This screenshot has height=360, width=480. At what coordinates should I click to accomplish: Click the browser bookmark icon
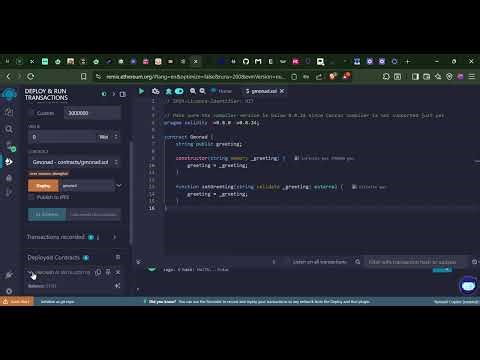click(x=84, y=77)
